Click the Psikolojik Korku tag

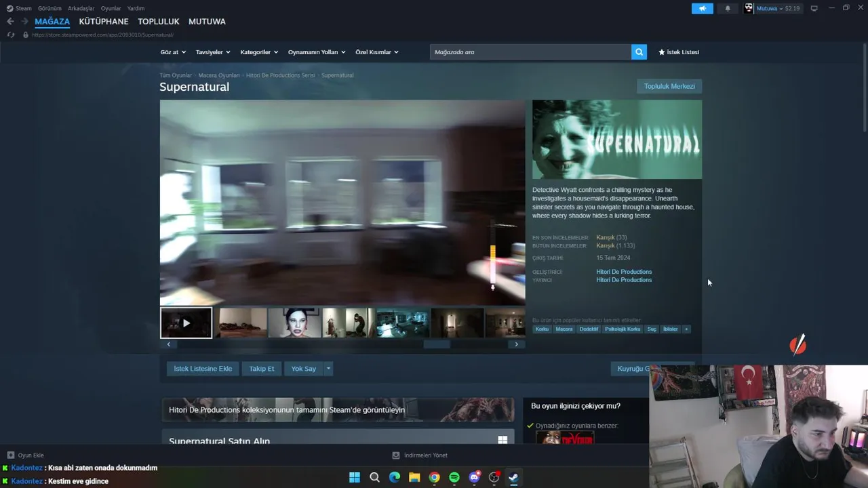point(623,329)
